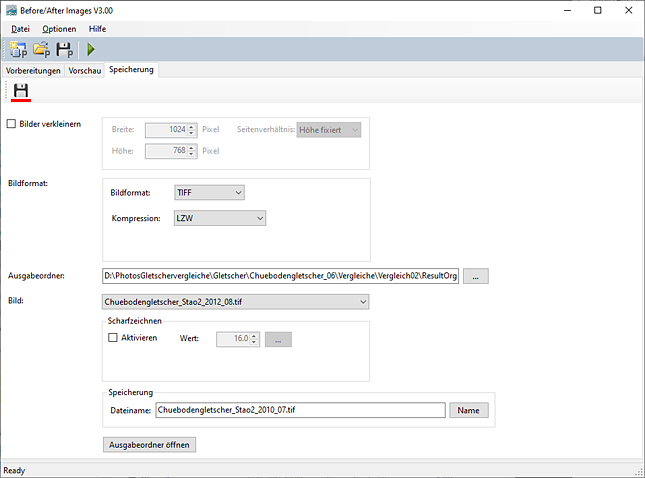Open the Hilfe menu
Screen dimensions: 645x478
(x=97, y=29)
